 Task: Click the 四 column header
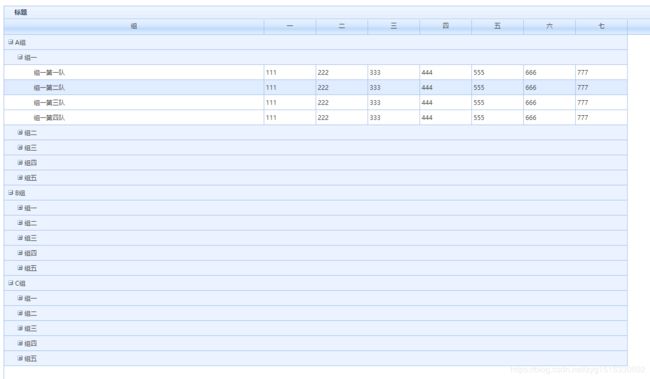pos(446,26)
